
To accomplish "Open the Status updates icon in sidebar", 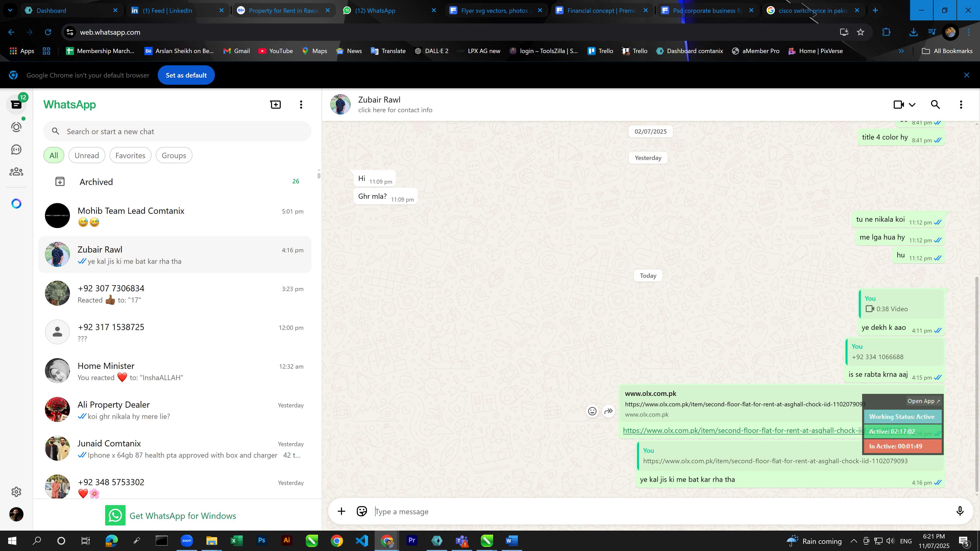I will point(16,127).
